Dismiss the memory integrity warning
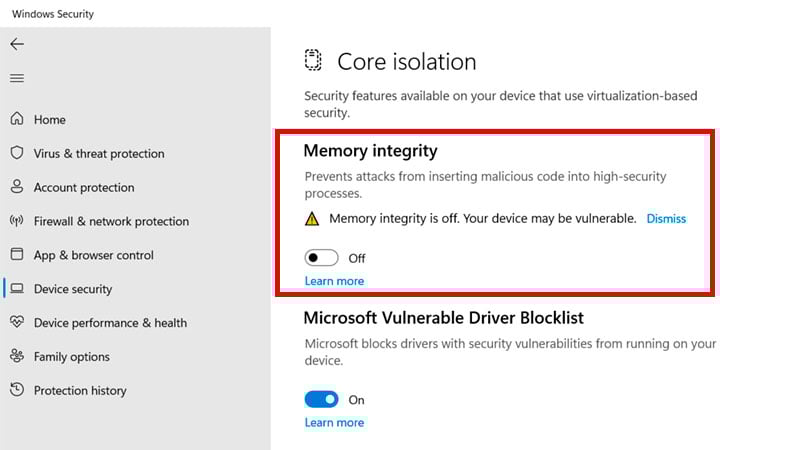Image resolution: width=800 pixels, height=450 pixels. [666, 218]
